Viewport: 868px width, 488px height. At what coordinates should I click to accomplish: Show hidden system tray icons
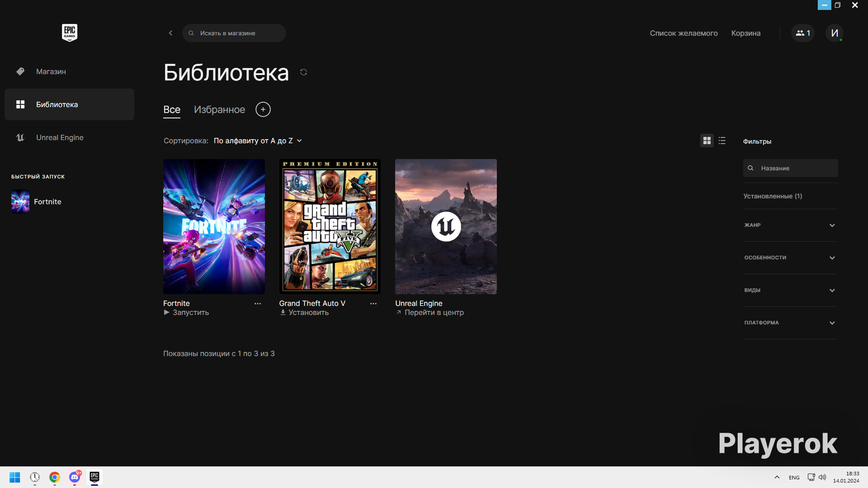(x=777, y=477)
